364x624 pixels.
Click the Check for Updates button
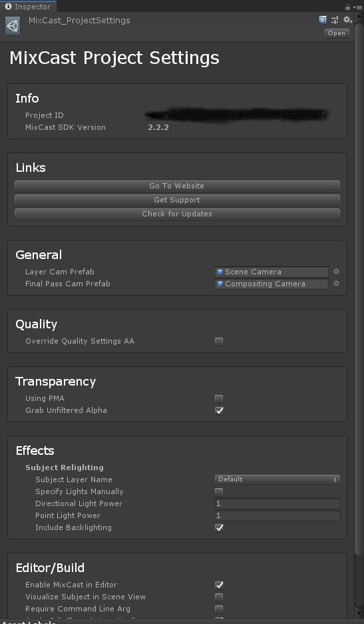pyautogui.click(x=178, y=214)
